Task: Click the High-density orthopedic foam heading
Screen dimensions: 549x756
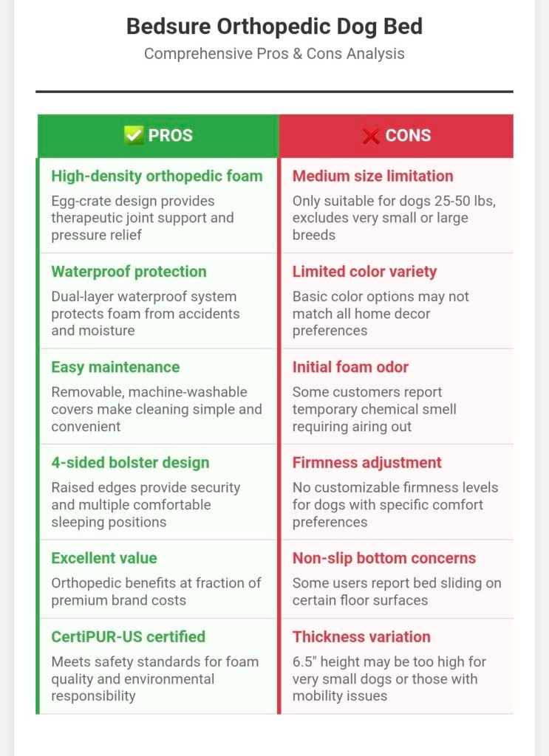Action: tap(157, 176)
